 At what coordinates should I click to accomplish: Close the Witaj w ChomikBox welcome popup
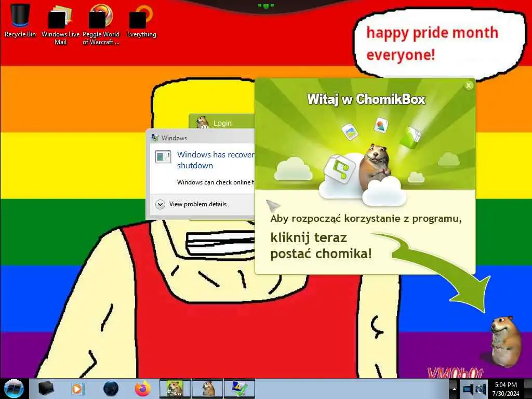469,86
